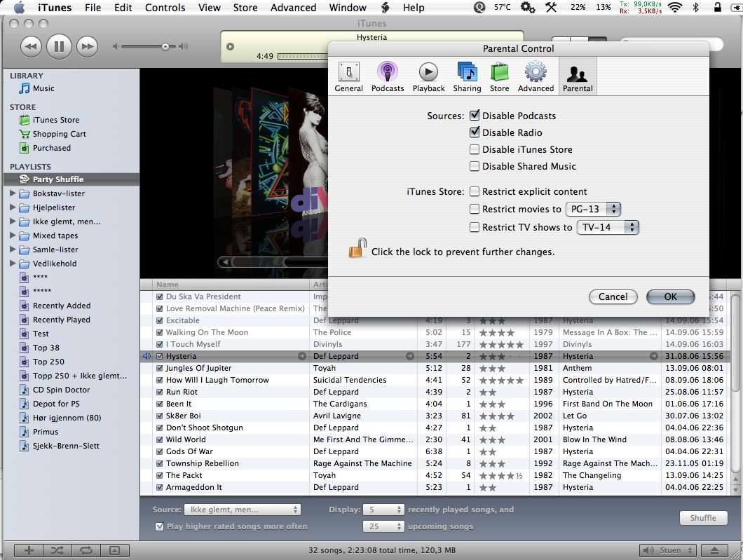Add a new playlist with plus button

pyautogui.click(x=29, y=550)
